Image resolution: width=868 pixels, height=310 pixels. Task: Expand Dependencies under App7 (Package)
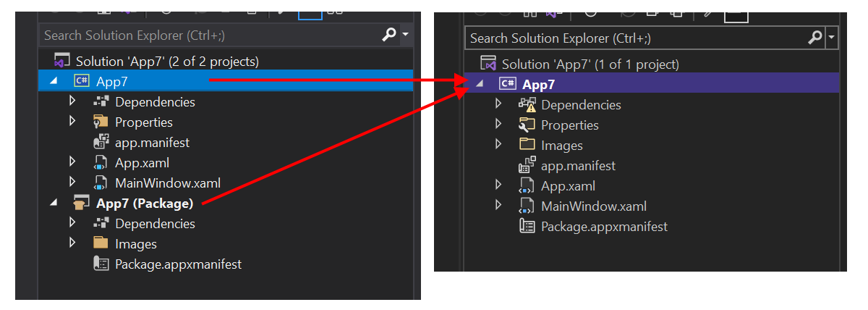tap(72, 224)
